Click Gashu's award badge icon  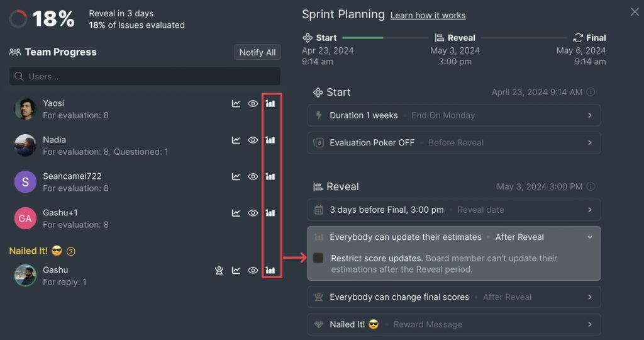click(219, 271)
